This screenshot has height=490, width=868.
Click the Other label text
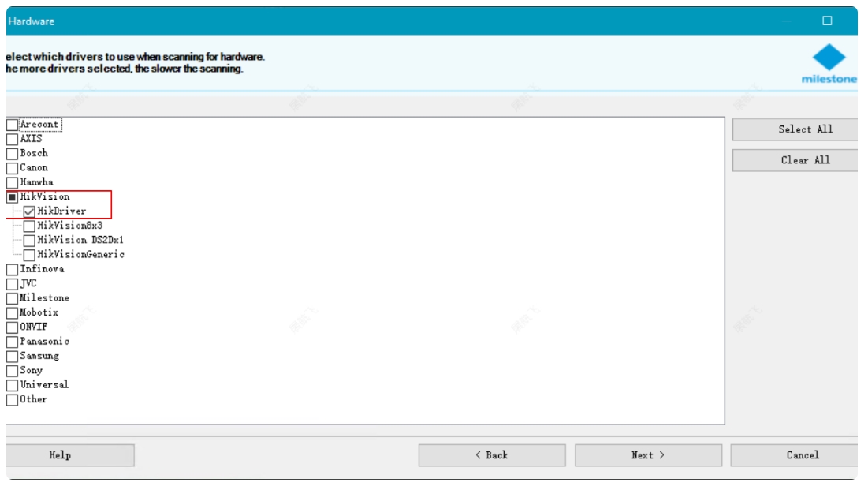click(x=33, y=398)
